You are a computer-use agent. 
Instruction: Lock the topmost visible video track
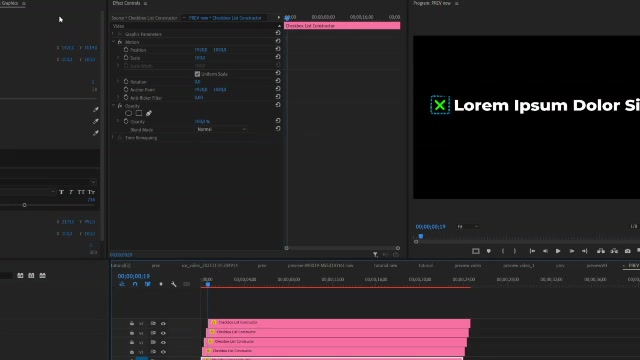click(132, 323)
